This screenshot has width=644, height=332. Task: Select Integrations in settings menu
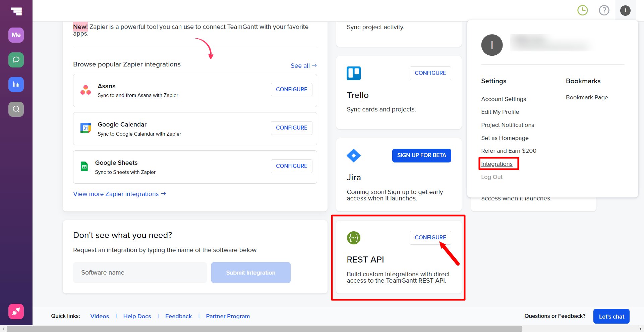click(497, 164)
